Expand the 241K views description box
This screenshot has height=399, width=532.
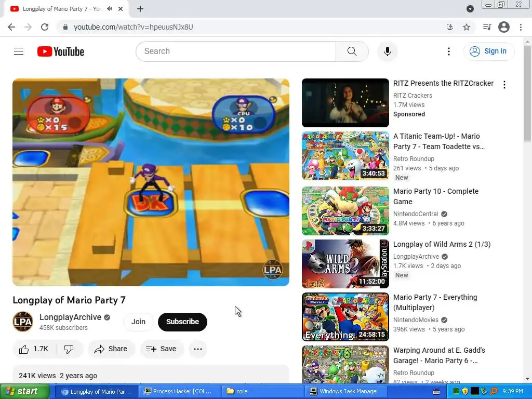pos(151,375)
